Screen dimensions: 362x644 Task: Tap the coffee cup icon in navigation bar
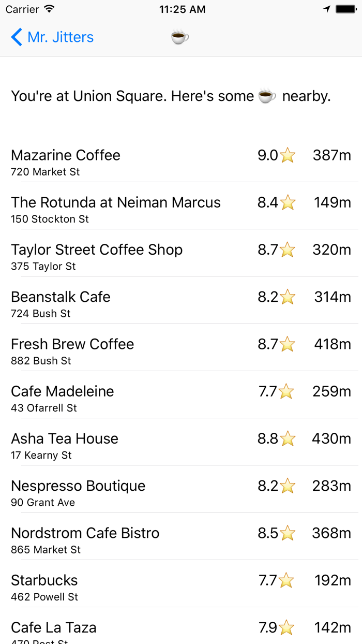(179, 37)
